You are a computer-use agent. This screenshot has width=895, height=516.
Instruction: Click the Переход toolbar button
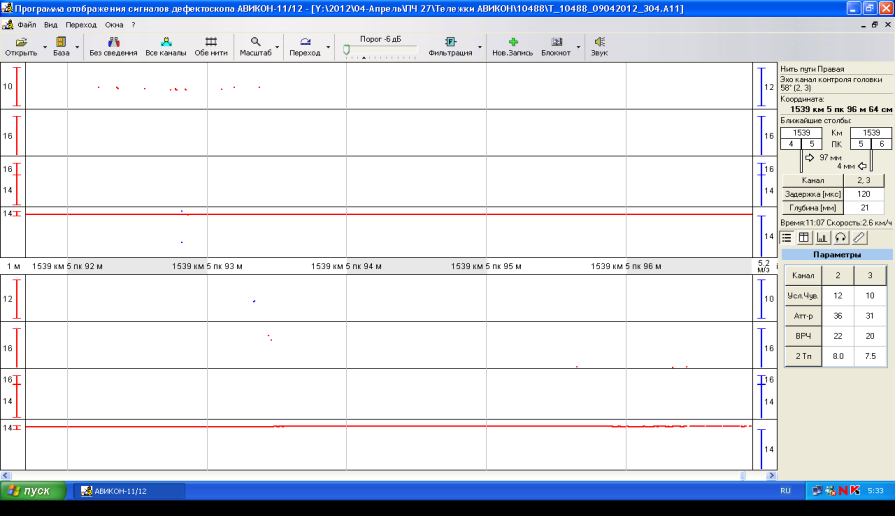point(304,46)
